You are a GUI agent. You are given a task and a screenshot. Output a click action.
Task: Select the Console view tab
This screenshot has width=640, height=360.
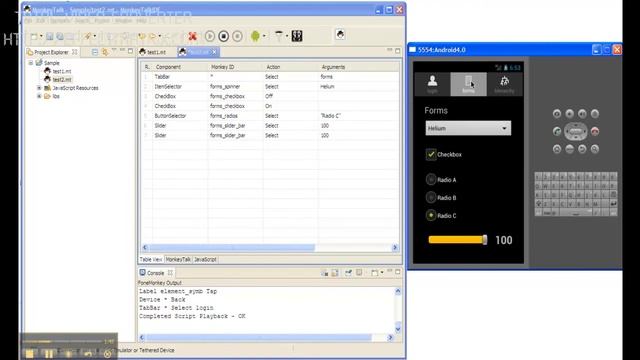click(x=156, y=273)
